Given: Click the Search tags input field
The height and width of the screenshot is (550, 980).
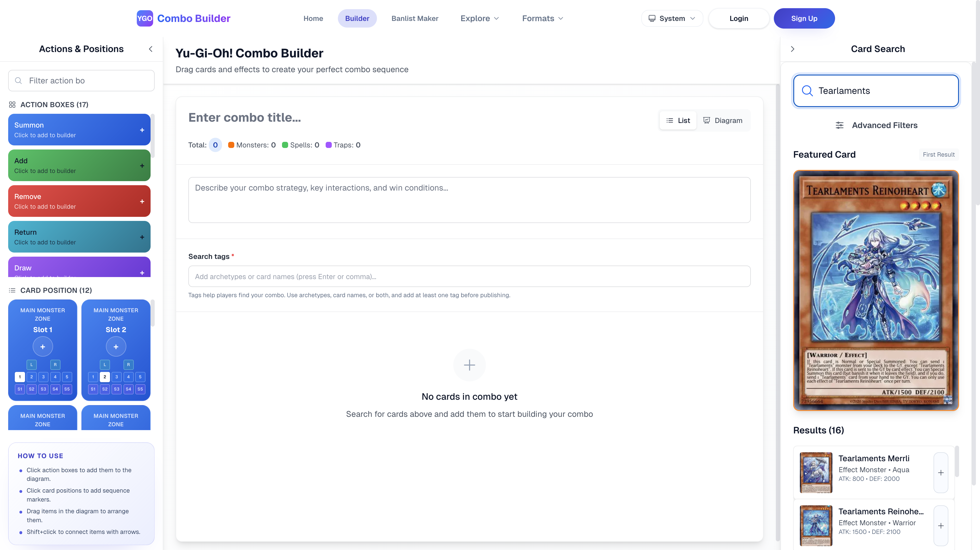Looking at the screenshot, I should pyautogui.click(x=469, y=277).
